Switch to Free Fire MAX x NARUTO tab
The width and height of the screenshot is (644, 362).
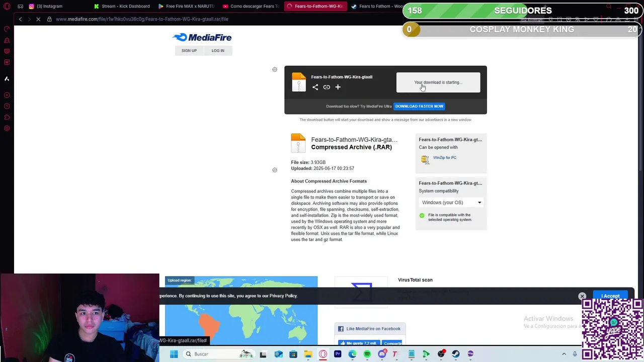[x=186, y=6]
